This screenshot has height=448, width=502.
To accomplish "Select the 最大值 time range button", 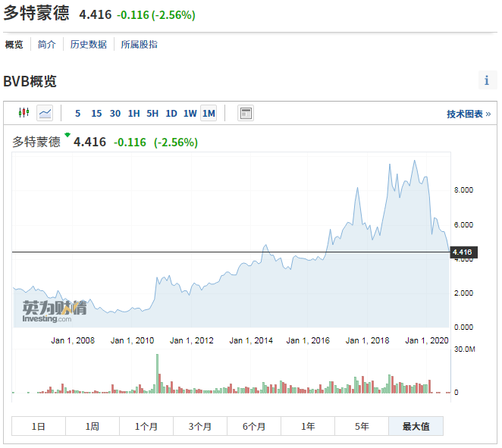I will [415, 426].
